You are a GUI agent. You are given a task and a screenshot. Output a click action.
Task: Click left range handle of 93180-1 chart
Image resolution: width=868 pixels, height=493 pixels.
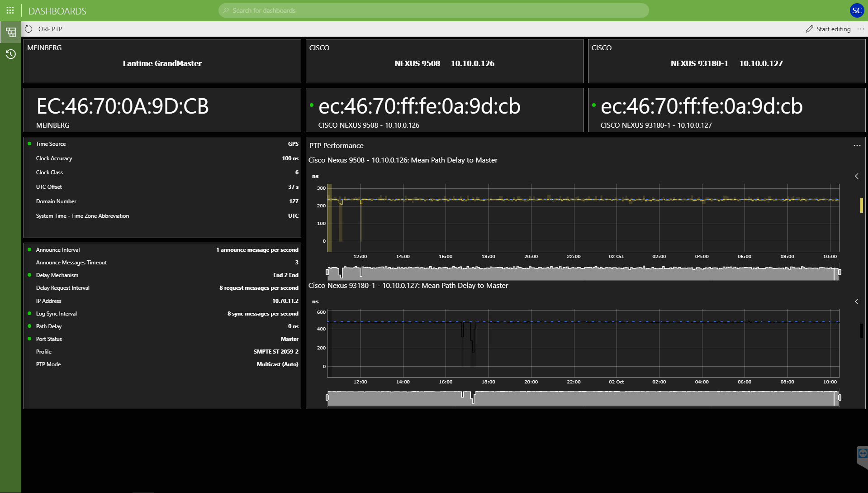[327, 397]
